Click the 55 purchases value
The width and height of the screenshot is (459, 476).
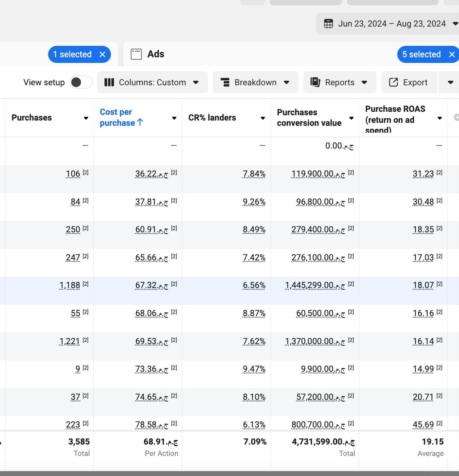click(75, 313)
